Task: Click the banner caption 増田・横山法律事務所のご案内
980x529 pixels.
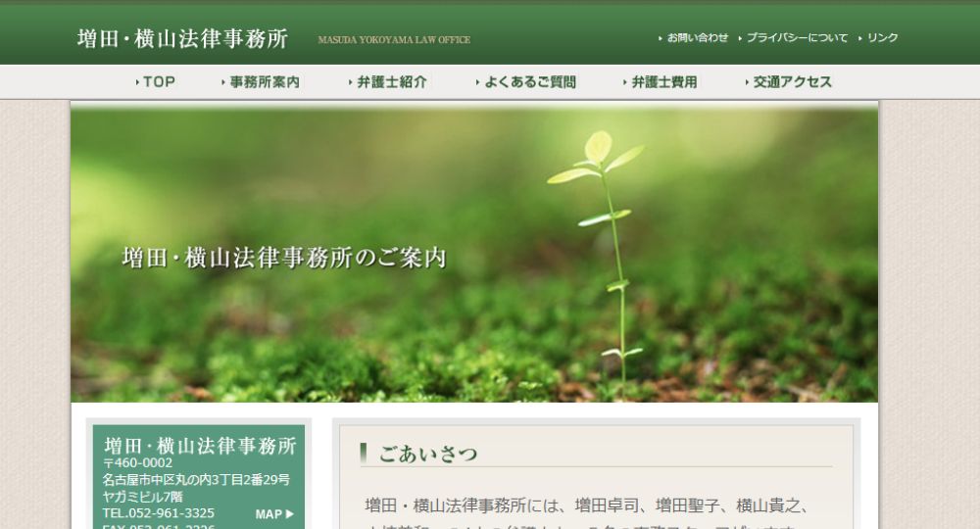Action: [x=284, y=259]
